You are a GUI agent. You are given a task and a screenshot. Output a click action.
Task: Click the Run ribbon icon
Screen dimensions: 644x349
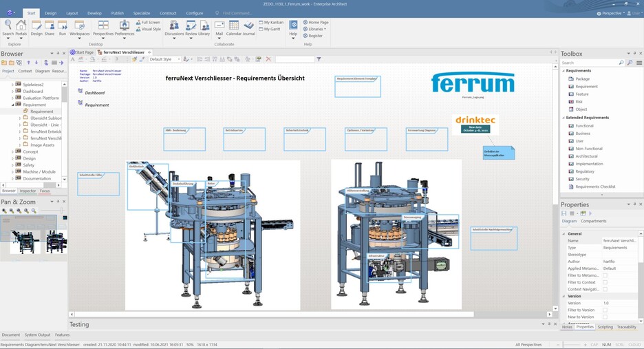(63, 28)
